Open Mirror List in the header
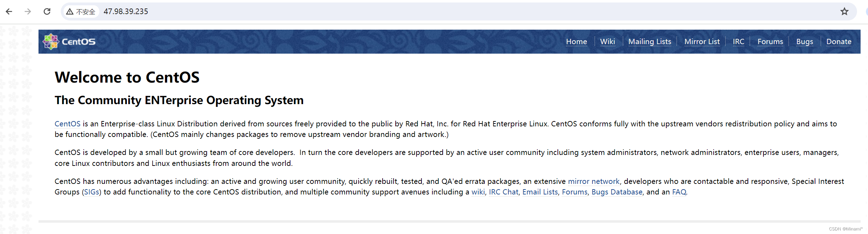This screenshot has height=234, width=868. pyautogui.click(x=702, y=42)
